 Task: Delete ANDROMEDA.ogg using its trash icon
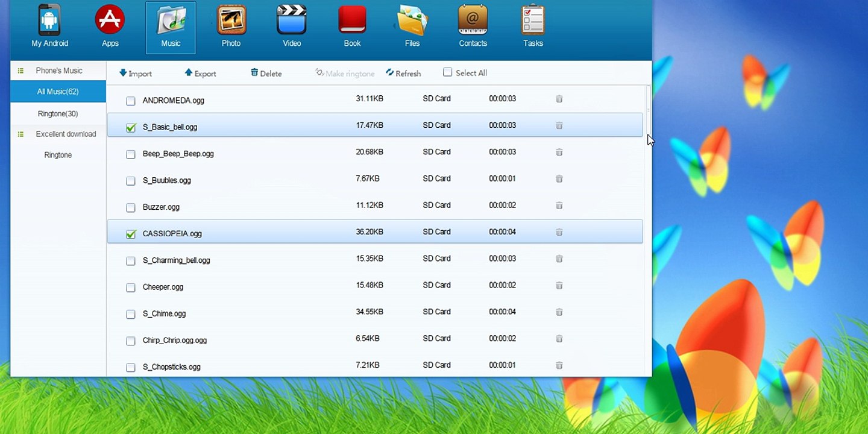(x=559, y=99)
